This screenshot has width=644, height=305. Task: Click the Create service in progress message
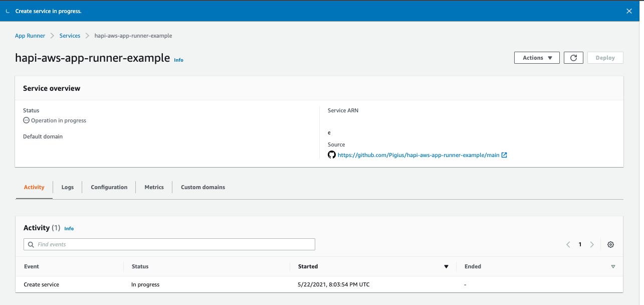(x=48, y=11)
